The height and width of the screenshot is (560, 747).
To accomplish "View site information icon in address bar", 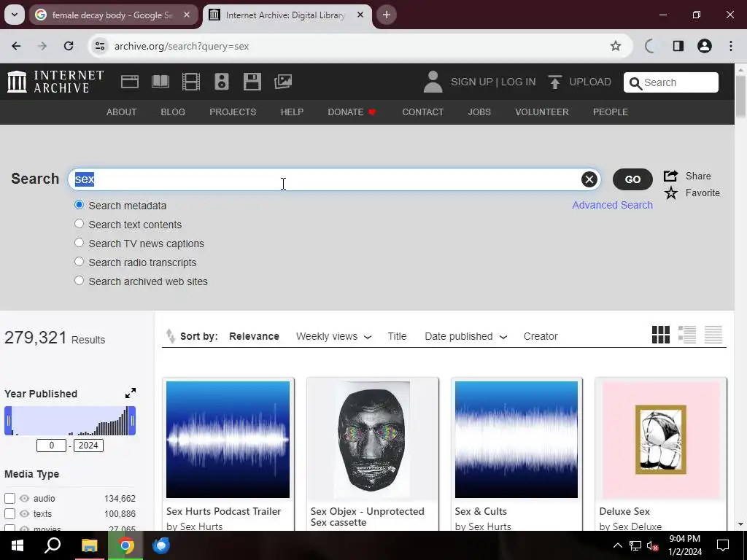I will [99, 46].
